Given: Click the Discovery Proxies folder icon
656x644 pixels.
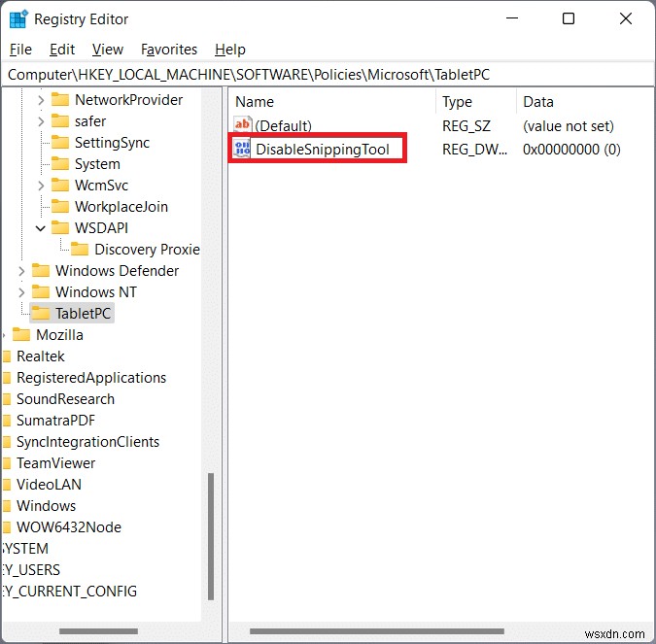Looking at the screenshot, I should point(80,250).
